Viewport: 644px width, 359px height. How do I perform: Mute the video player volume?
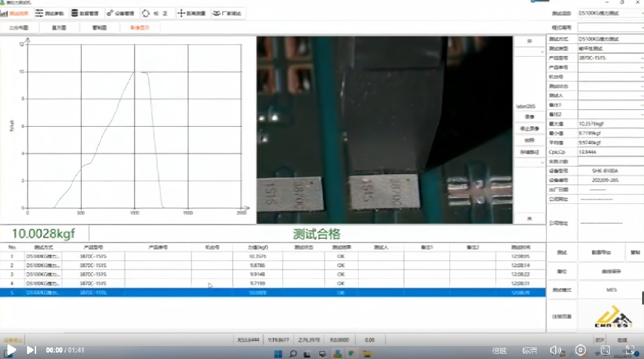(556, 350)
